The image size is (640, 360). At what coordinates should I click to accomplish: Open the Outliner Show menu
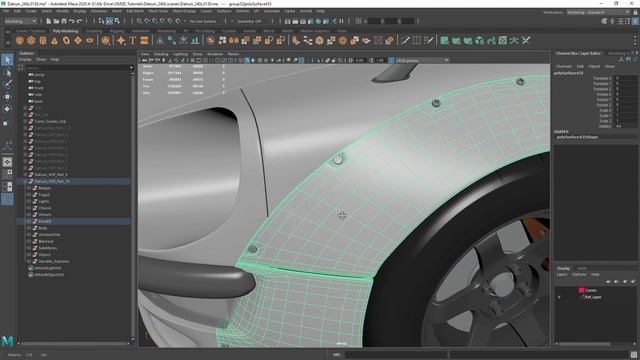(41, 60)
